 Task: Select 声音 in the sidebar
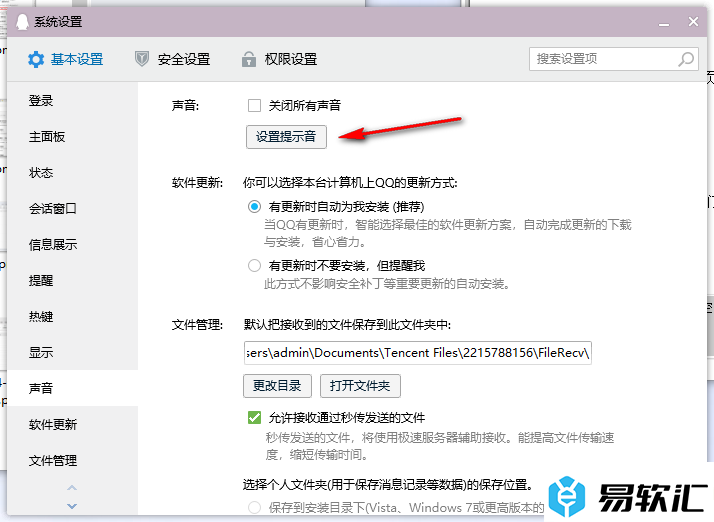pos(72,388)
